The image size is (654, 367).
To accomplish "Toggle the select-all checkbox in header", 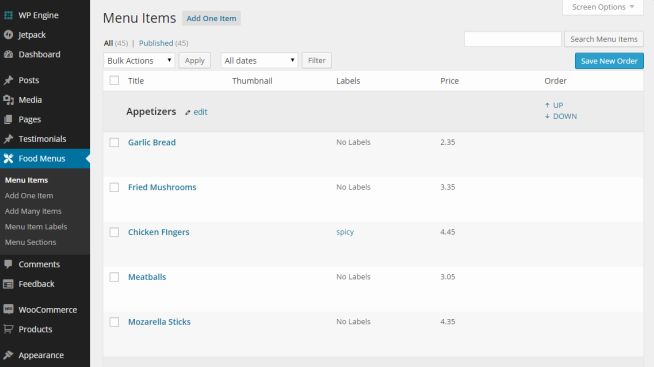I will 114,80.
